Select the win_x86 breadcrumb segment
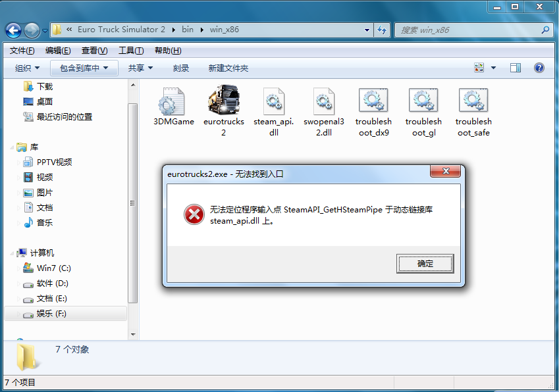The width and height of the screenshot is (559, 392). [225, 30]
